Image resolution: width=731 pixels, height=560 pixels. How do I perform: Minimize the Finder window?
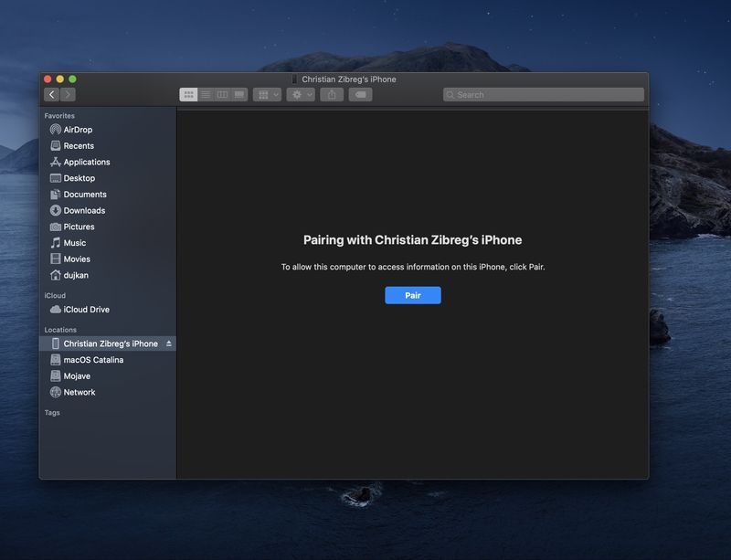coord(59,79)
